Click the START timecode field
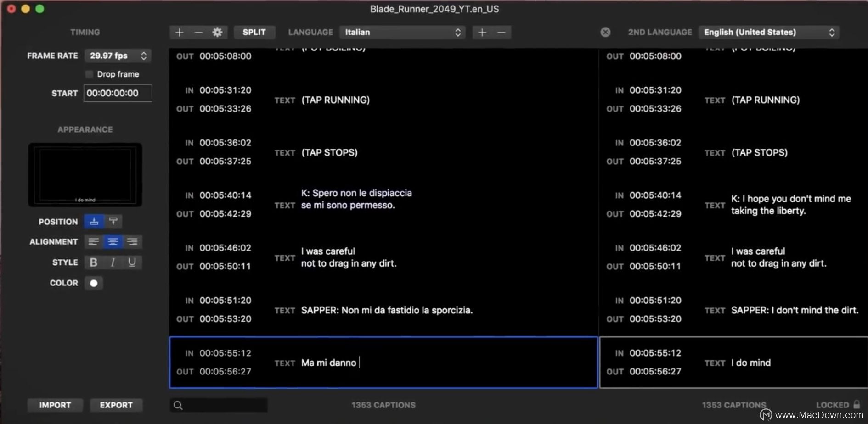868x424 pixels. 118,93
